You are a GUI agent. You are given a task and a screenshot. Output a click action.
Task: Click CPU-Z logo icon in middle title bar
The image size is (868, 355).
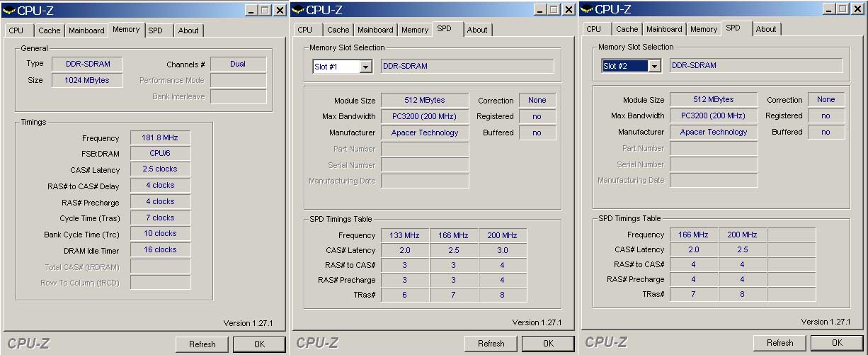(x=299, y=10)
